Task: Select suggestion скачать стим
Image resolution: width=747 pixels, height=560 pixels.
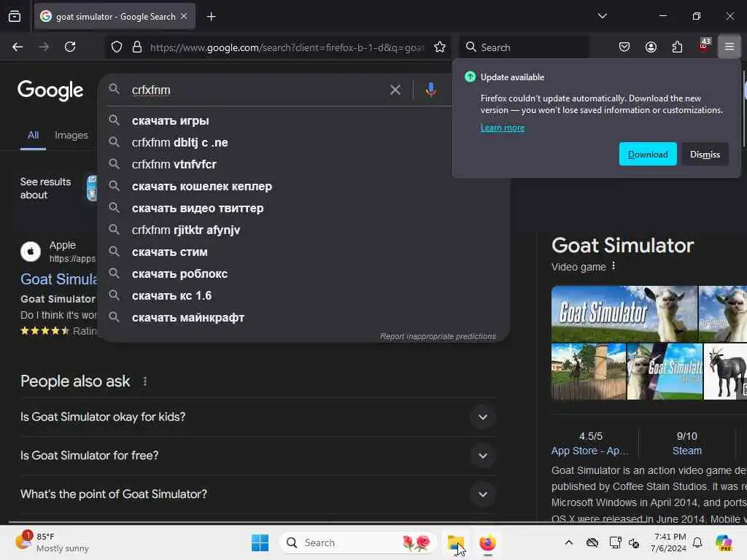Action: pyautogui.click(x=304, y=252)
